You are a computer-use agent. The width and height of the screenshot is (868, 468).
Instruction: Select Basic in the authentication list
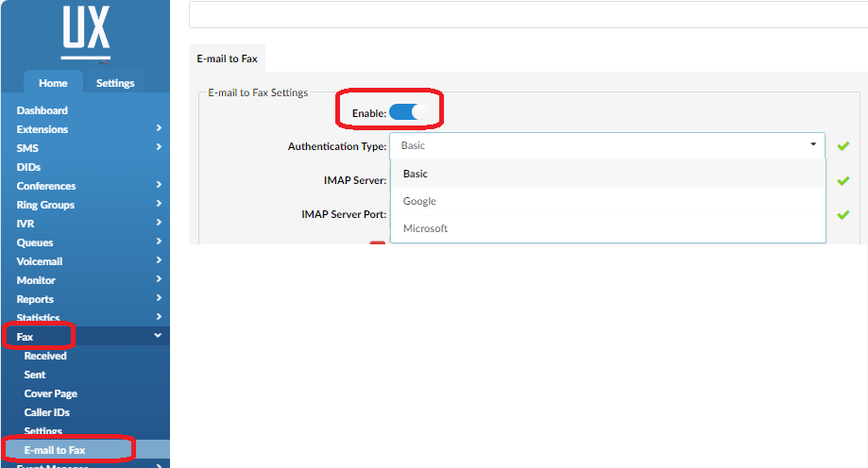pos(608,174)
